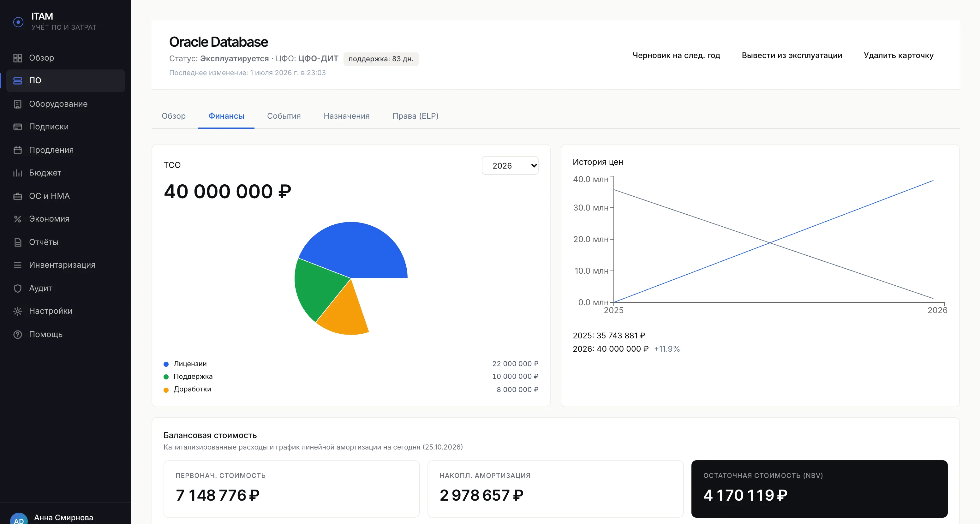
Task: Click the Продления calendar icon
Action: coord(17,150)
